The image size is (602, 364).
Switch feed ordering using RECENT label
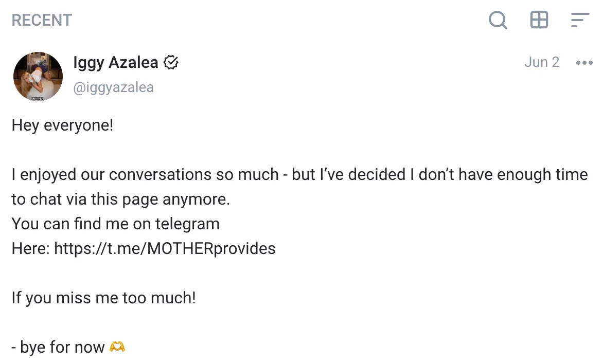coord(41,20)
